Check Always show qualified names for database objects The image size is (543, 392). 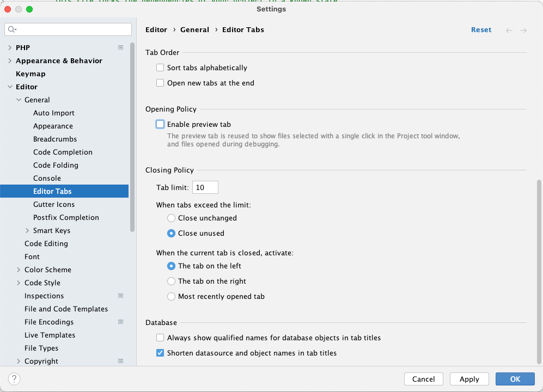(x=160, y=338)
